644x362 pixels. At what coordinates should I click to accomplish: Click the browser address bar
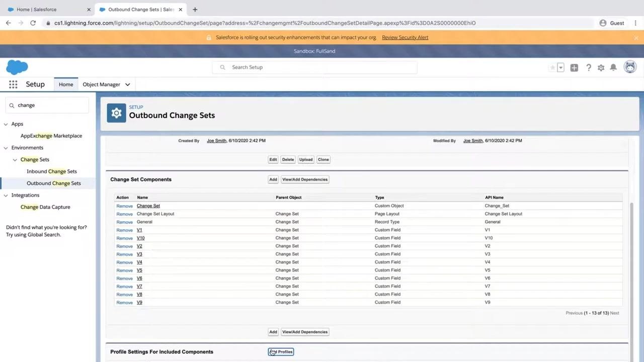point(317,23)
